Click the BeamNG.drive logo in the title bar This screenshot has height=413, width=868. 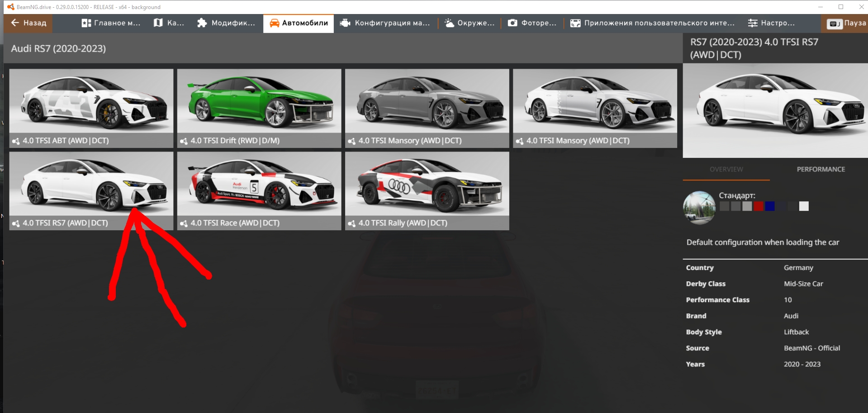(x=11, y=7)
